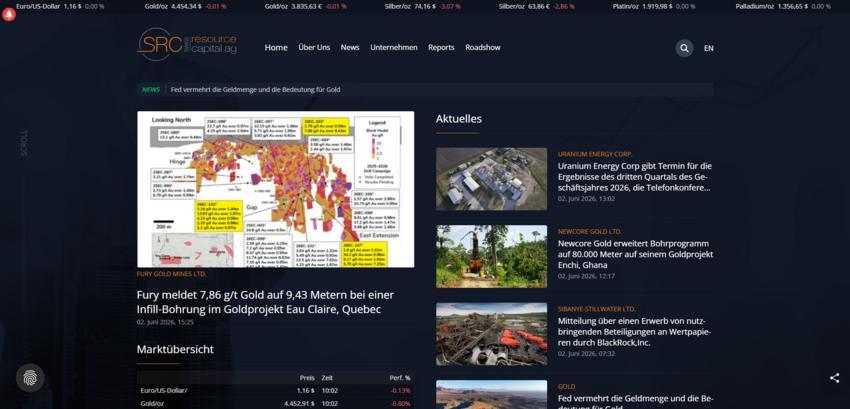Open the Home menu item
850x409 pixels.
[276, 48]
